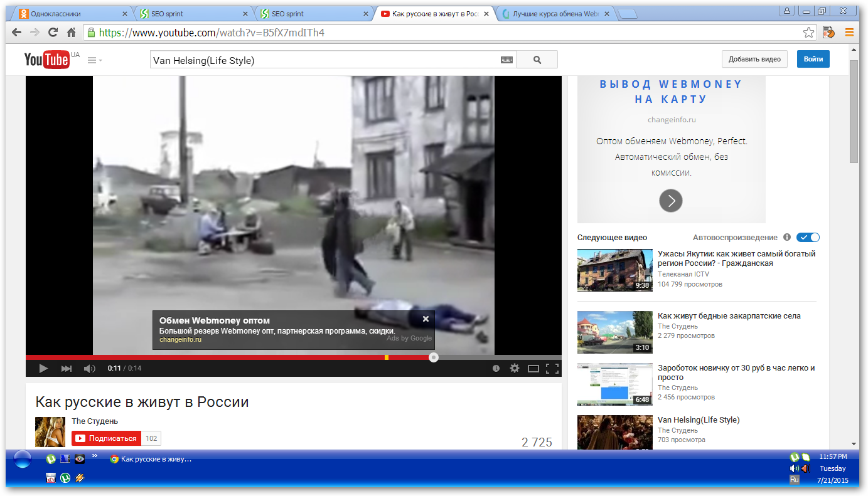The width and height of the screenshot is (868, 496).
Task: Click the YouTube logo
Action: tap(47, 60)
